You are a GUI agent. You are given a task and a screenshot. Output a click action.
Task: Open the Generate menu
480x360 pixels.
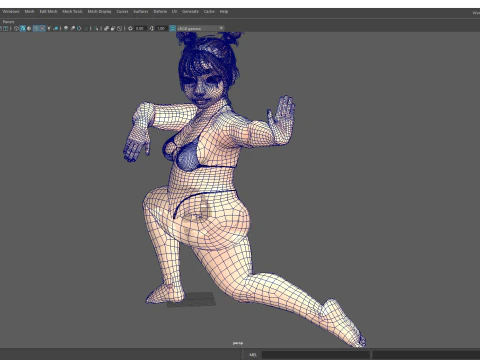point(190,11)
